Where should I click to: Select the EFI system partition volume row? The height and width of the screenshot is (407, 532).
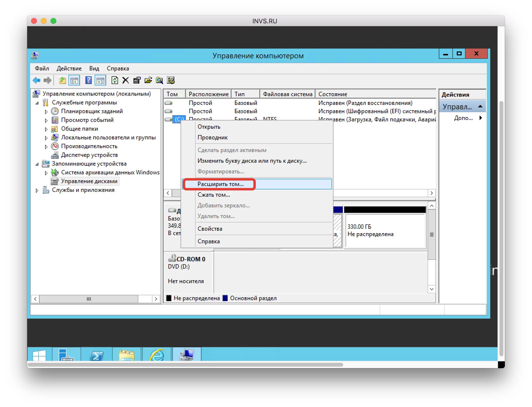tap(300, 111)
